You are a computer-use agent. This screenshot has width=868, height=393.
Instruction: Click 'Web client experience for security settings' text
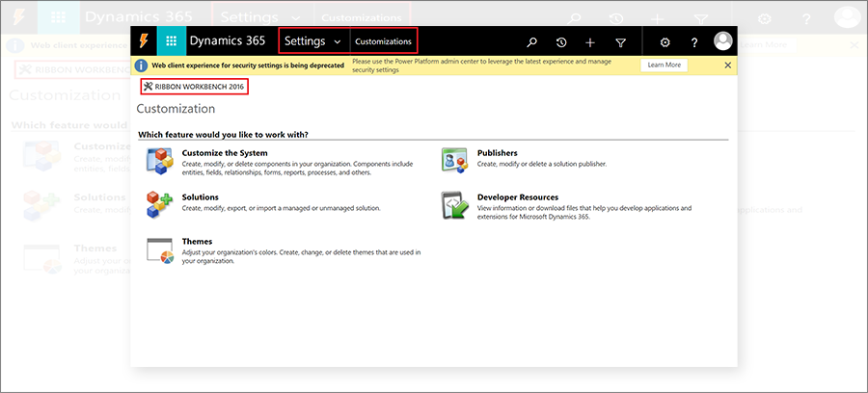click(248, 65)
